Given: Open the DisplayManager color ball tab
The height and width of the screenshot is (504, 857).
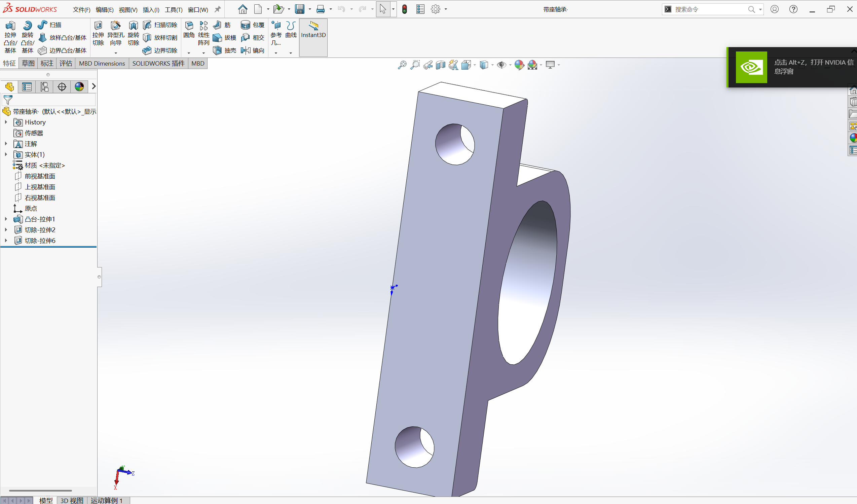Looking at the screenshot, I should tap(79, 87).
